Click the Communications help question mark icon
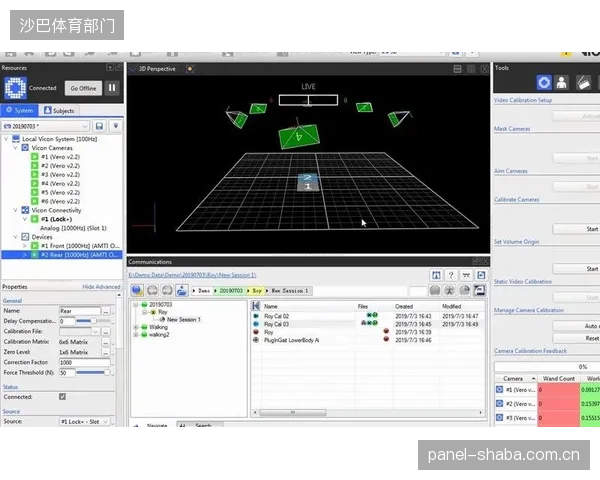The height and width of the screenshot is (480, 600). [x=451, y=275]
